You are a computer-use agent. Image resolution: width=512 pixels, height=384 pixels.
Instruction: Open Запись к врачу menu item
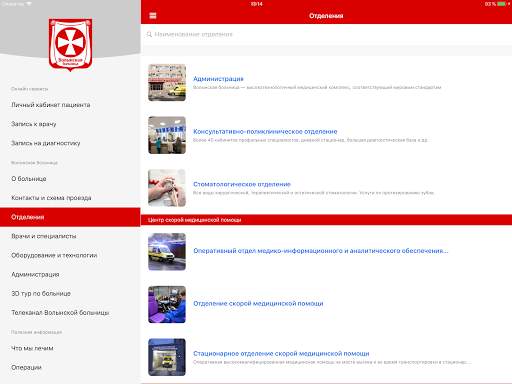pyautogui.click(x=34, y=124)
